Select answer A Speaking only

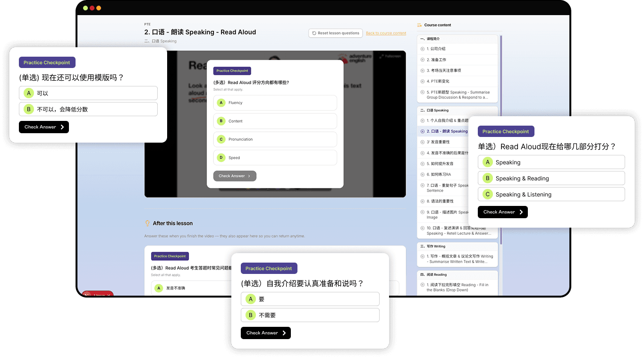pos(551,162)
